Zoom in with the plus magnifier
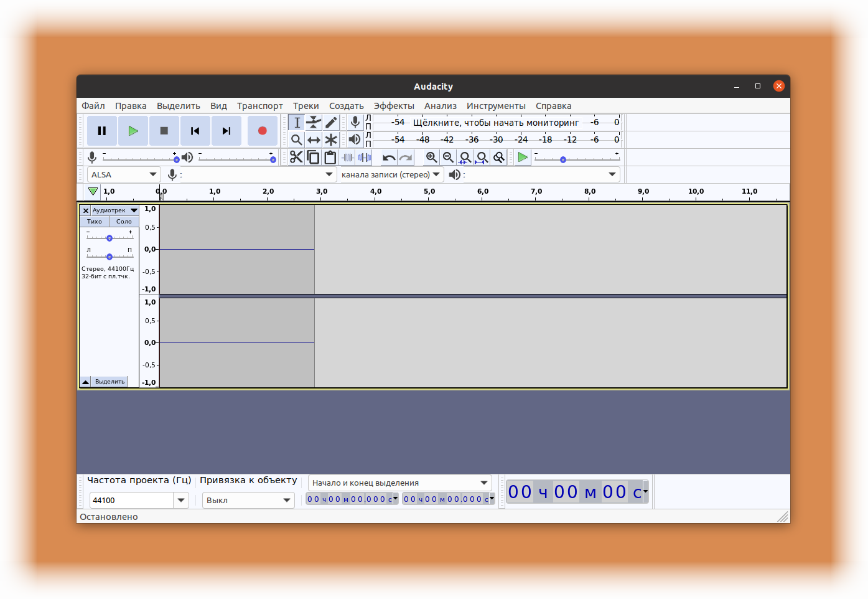868x599 pixels. [x=431, y=158]
